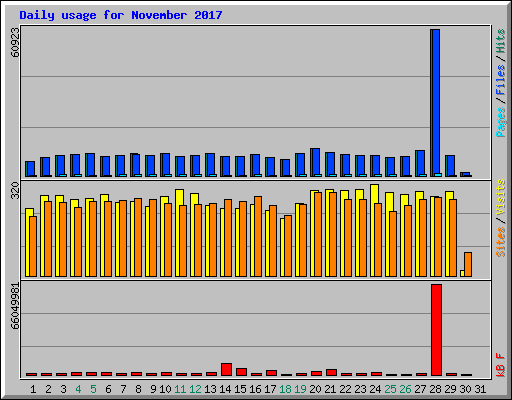
Task: Click the 'KB F' legend label
Action: pyautogui.click(x=501, y=365)
